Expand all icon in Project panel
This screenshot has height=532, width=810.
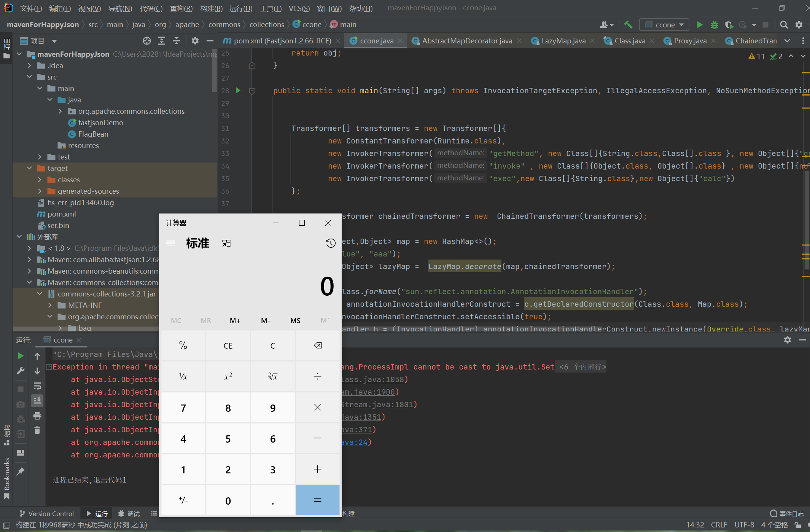[x=162, y=41]
